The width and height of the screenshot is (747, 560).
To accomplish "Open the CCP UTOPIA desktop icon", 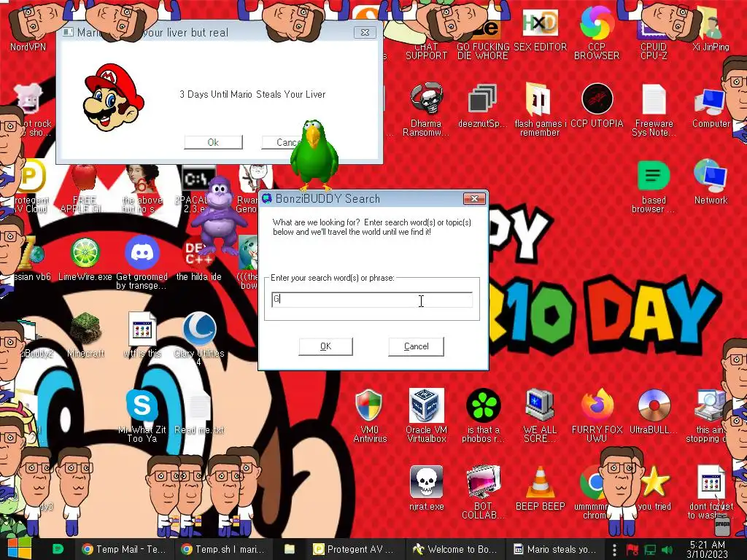I will 597,106.
